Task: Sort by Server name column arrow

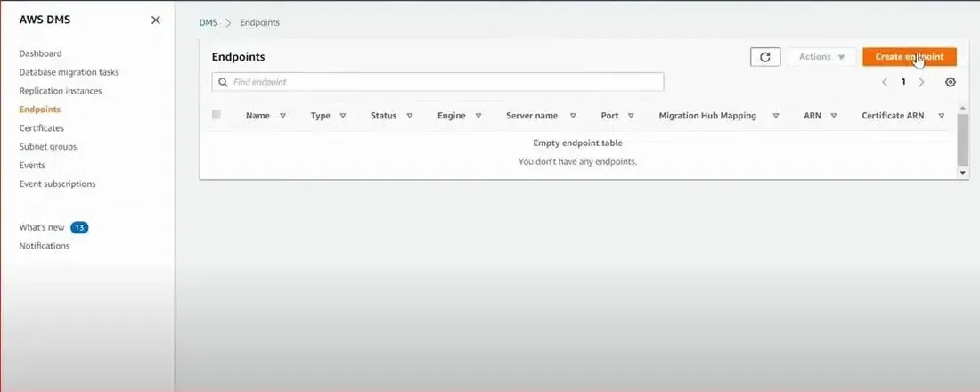Action: pos(573,116)
